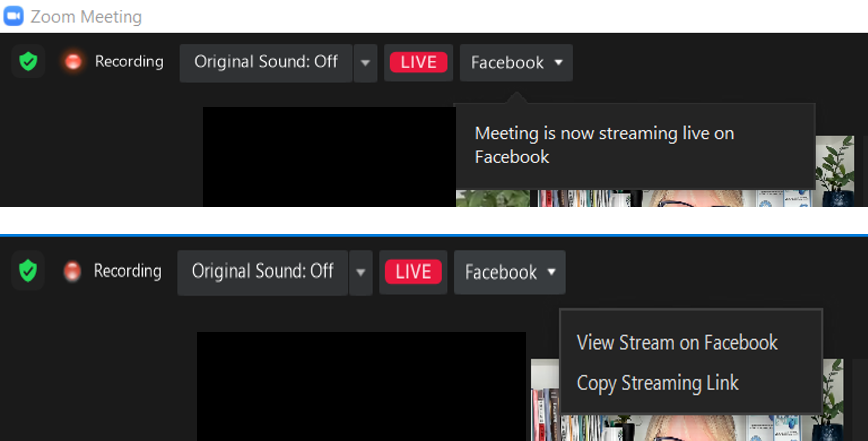Viewport: 868px width, 441px height.
Task: Click the Zoom app icon in title bar
Action: click(x=13, y=16)
